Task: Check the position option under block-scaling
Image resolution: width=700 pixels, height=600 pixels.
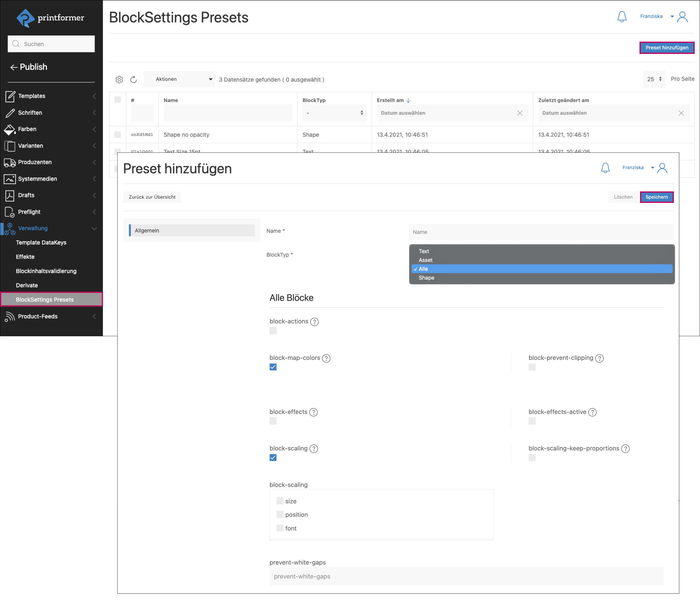Action: pos(280,515)
